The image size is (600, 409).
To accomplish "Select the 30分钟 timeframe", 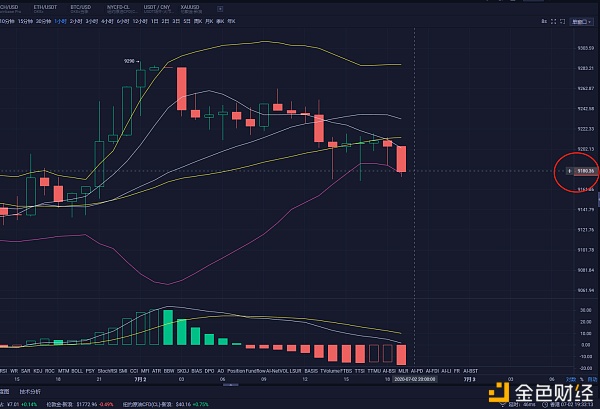I will click(43, 21).
